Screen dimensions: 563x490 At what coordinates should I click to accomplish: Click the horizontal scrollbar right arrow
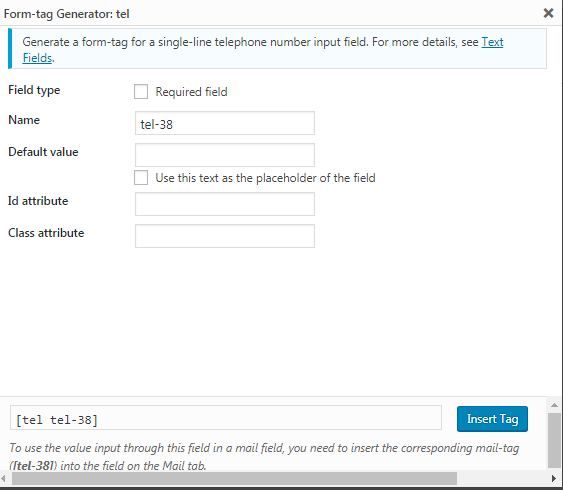554,478
